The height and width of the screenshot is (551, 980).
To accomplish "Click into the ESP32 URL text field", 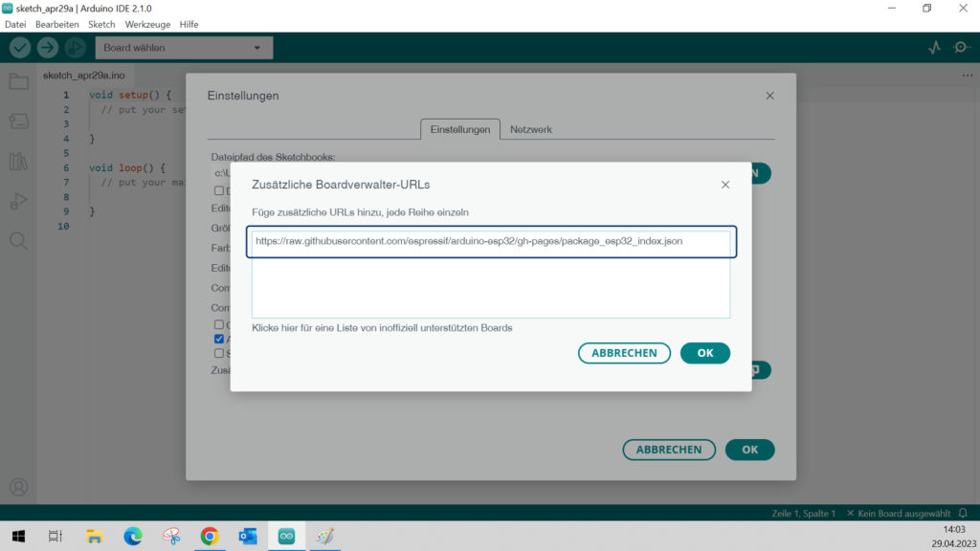I will point(490,242).
